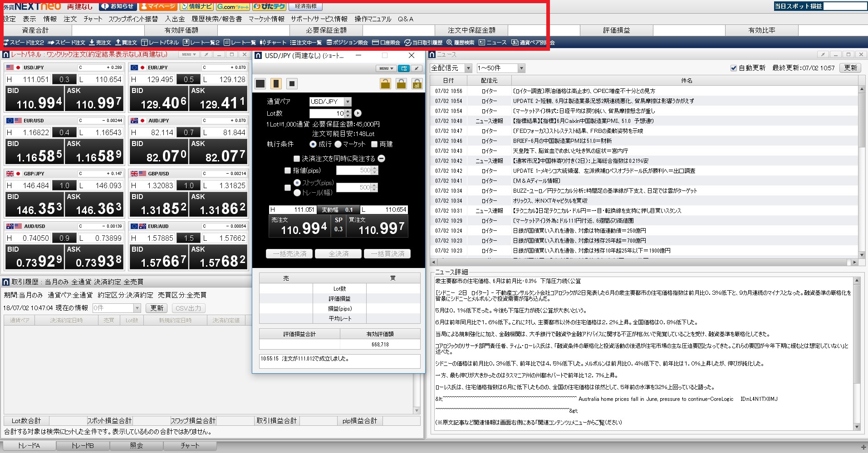Image resolution: width=868 pixels, height=453 pixels.
Task: Open レート一覧2 from the toolbar
Action: pos(201,43)
